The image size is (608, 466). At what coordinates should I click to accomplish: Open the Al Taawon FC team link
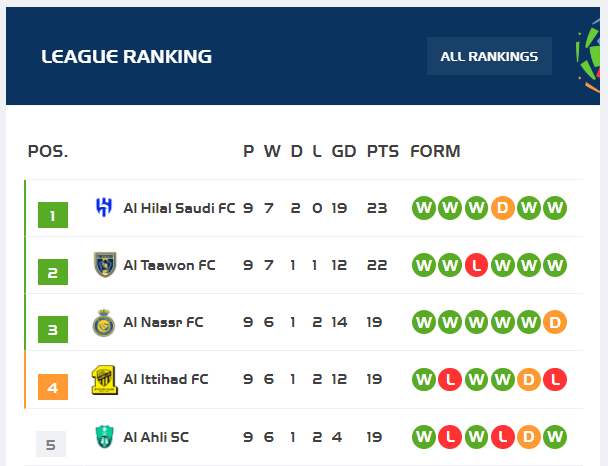(169, 265)
